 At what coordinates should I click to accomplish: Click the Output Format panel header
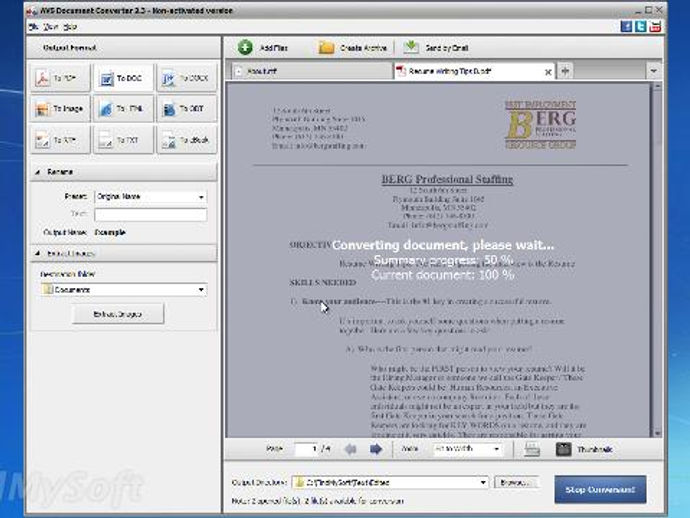pyautogui.click(x=124, y=48)
